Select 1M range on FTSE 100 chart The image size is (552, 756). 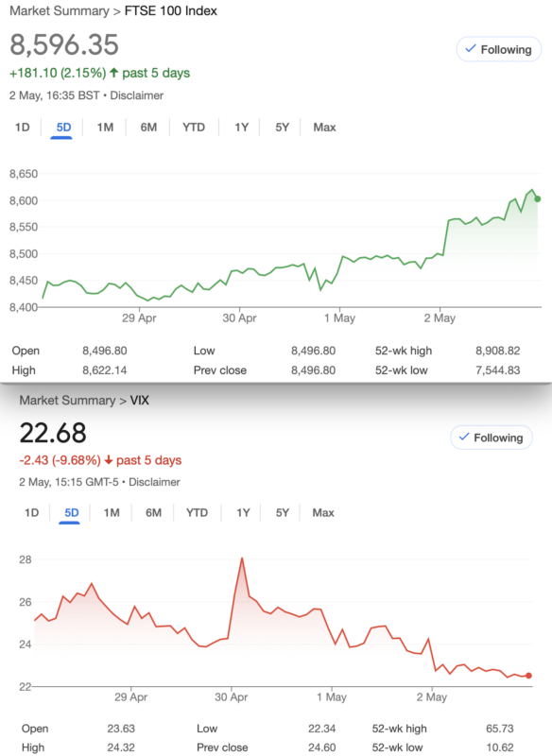point(105,128)
